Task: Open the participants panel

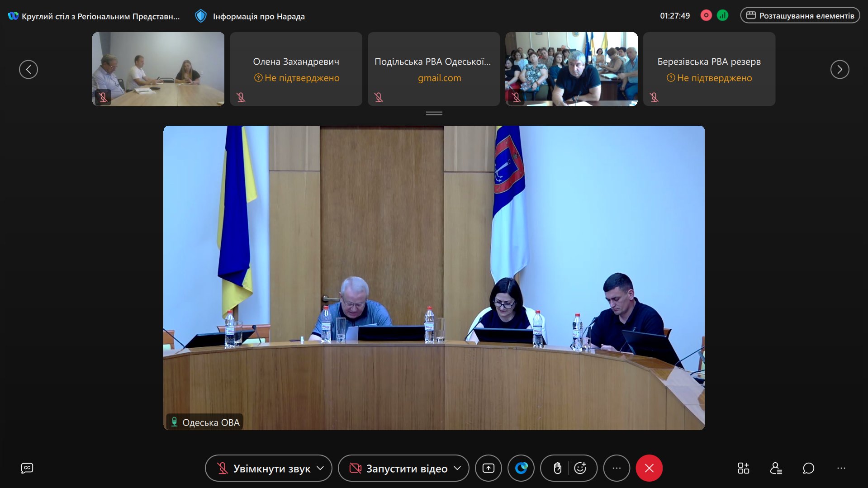Action: click(x=776, y=468)
